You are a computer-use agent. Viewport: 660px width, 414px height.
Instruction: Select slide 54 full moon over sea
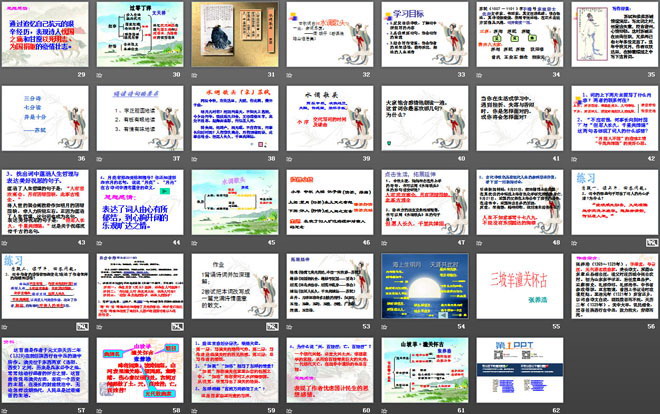(x=425, y=286)
